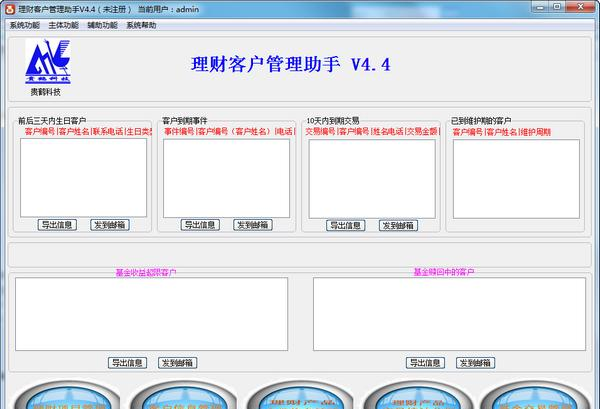Click 发到邮箱 under 客户到期事件
The height and width of the screenshot is (409, 600).
pos(253,225)
